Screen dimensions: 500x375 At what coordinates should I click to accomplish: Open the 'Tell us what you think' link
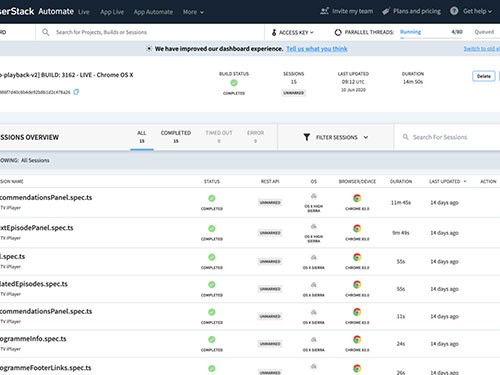tap(317, 49)
